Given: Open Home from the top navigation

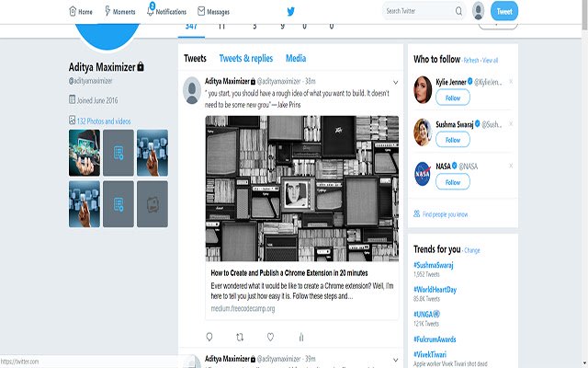Looking at the screenshot, I should (x=81, y=12).
